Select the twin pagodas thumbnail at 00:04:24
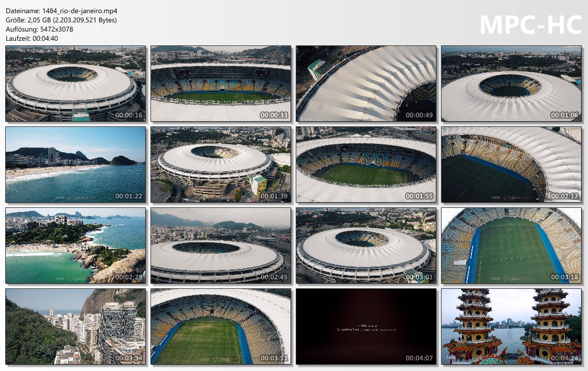The image size is (588, 371). 511,326
